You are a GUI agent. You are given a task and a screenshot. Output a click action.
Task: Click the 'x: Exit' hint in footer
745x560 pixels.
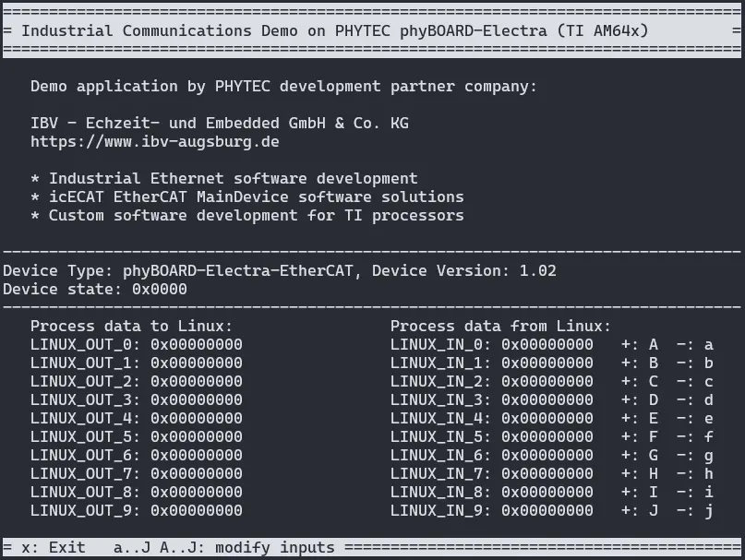click(53, 547)
